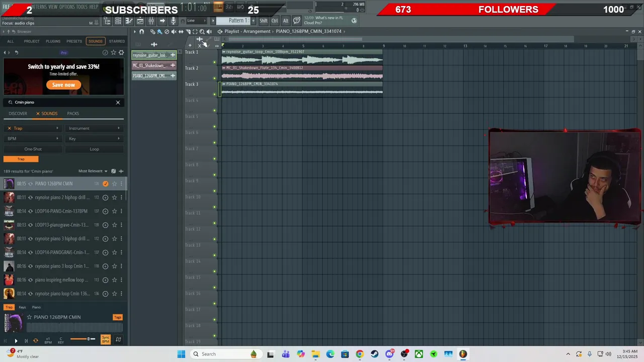644x362 pixels.
Task: Click the waveform icon beside the dice
Action: [x=121, y=171]
